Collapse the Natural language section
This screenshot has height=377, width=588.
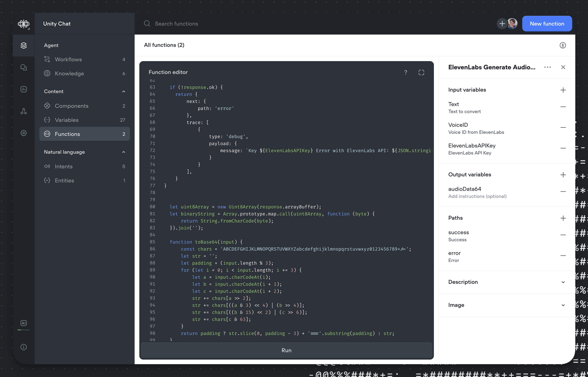coord(124,152)
